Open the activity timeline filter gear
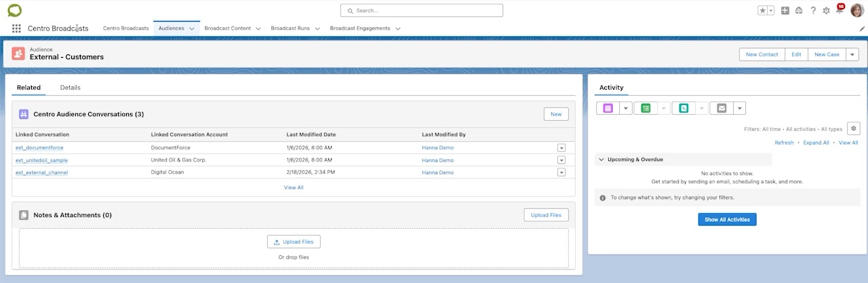The image size is (868, 283). [x=854, y=128]
